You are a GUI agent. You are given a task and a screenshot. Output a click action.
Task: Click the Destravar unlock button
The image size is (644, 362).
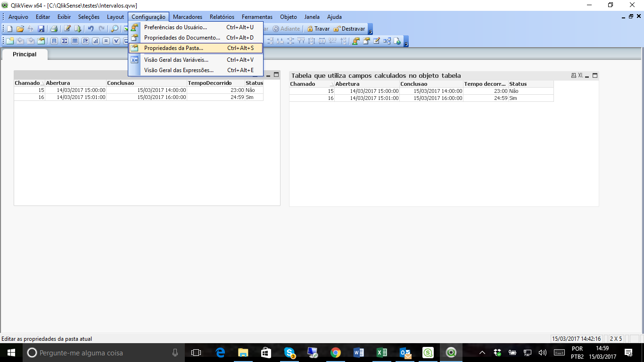(x=349, y=29)
